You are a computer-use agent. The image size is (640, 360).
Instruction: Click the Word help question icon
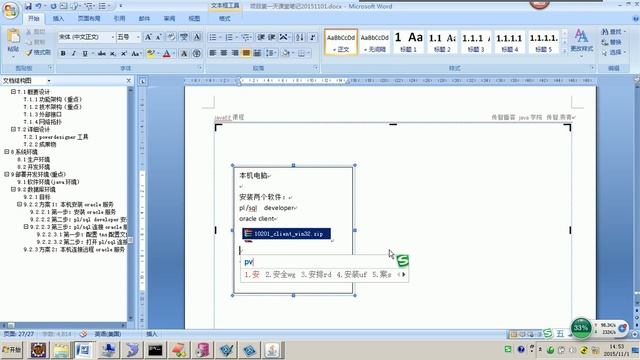pos(636,18)
